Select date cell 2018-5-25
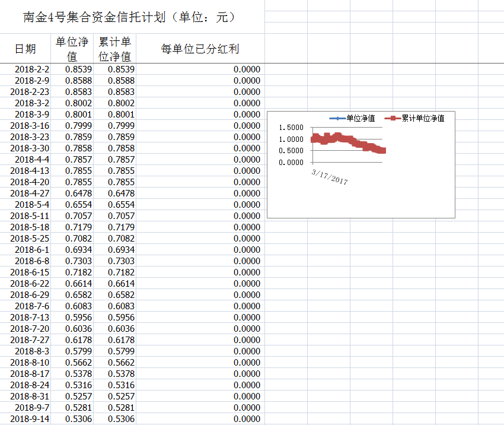 coord(25,238)
